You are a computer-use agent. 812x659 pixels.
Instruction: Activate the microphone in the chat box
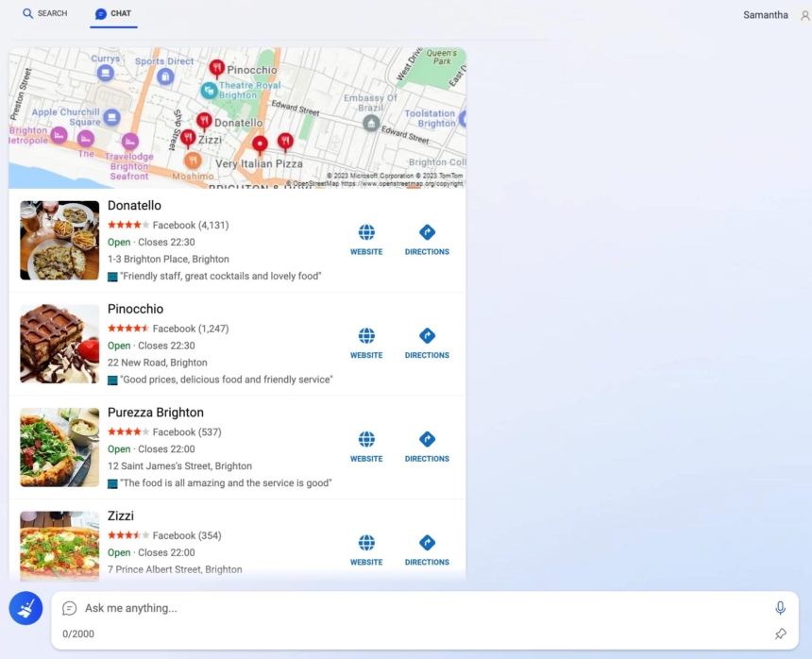tap(778, 607)
